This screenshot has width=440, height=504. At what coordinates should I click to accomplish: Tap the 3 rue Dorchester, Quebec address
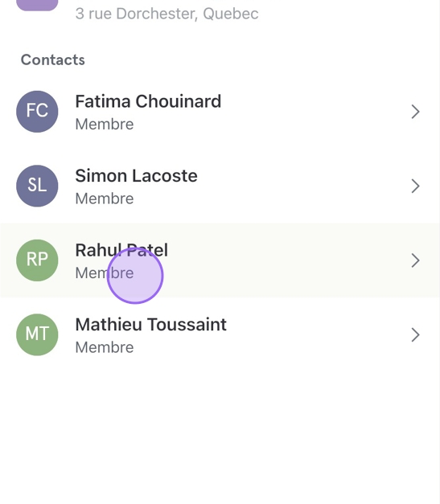[x=167, y=14]
